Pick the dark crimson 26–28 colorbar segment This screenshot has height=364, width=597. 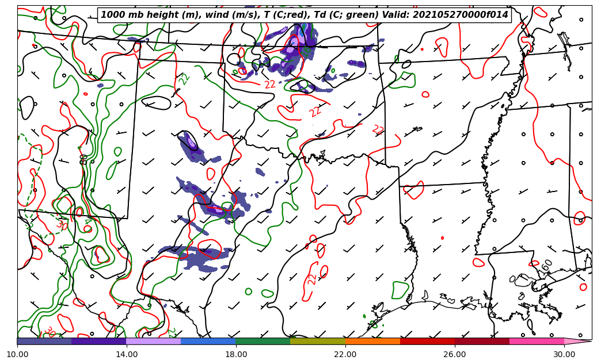[481, 341]
